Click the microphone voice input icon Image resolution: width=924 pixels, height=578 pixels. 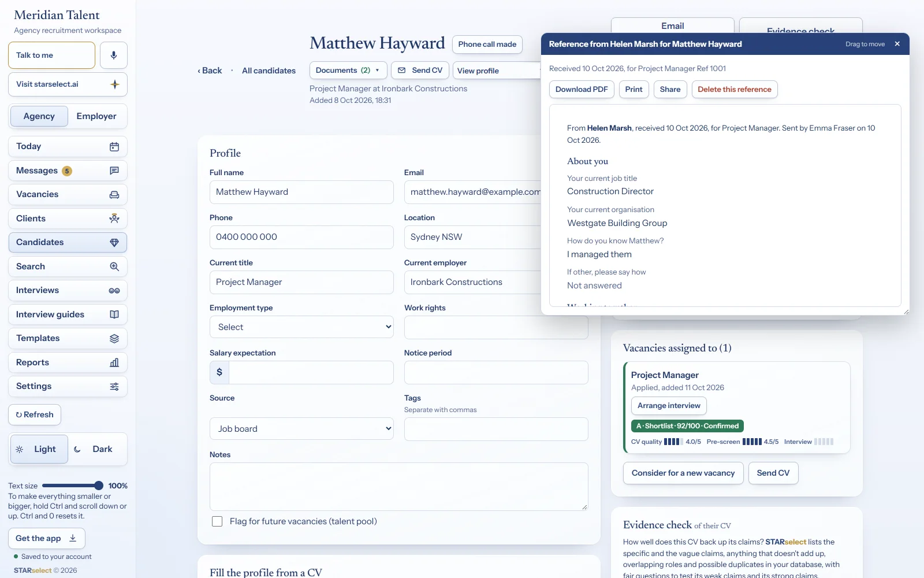114,55
